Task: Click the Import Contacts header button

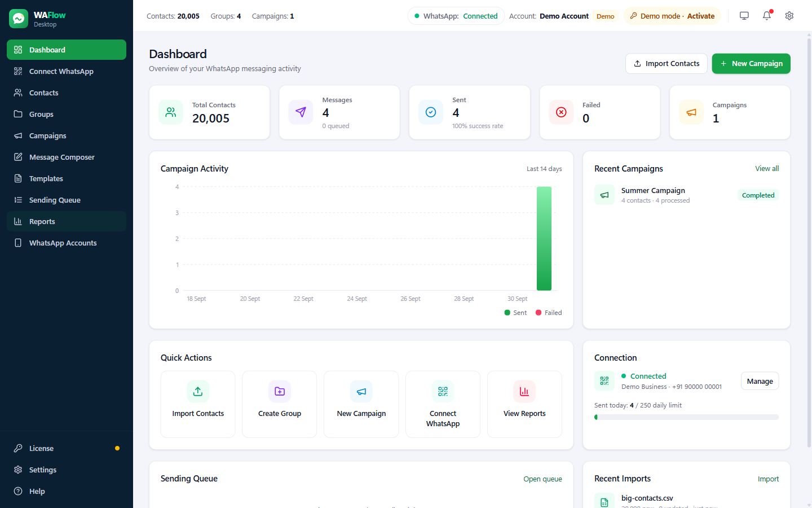Action: click(667, 63)
